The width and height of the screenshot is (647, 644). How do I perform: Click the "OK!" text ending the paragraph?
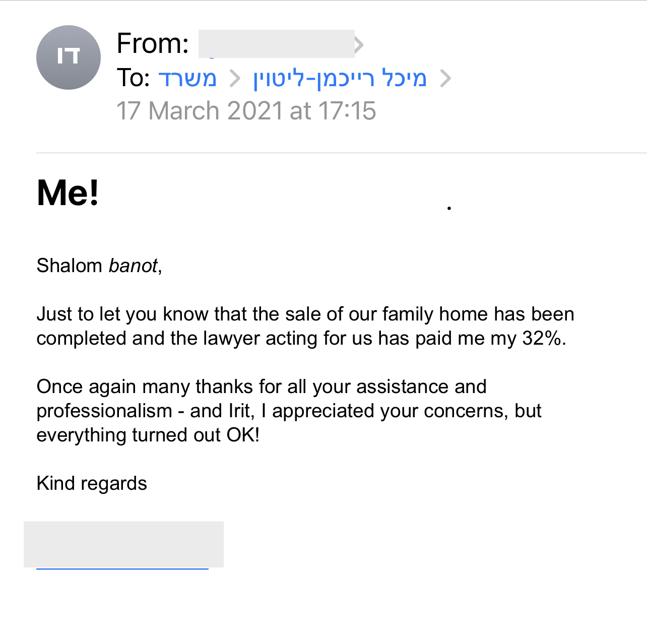(243, 435)
